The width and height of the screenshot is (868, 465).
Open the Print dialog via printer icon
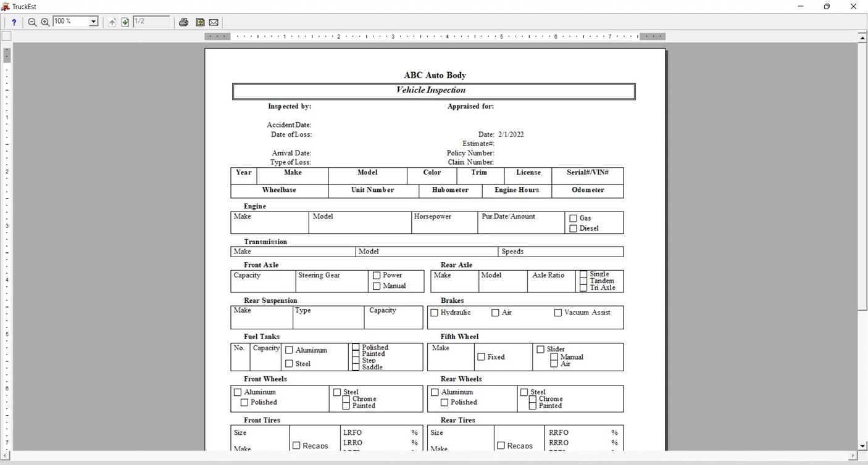pos(183,22)
